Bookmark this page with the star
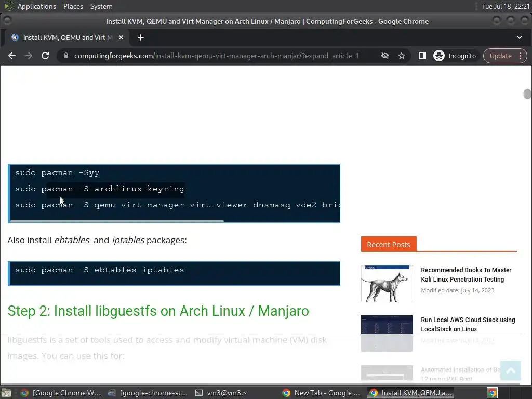The height and width of the screenshot is (399, 532). pyautogui.click(x=402, y=56)
